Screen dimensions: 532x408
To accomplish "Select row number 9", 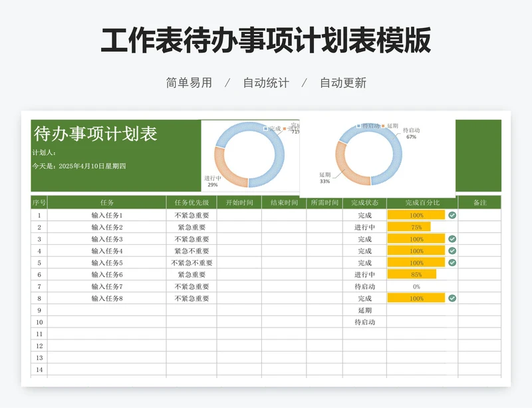I will pyautogui.click(x=39, y=310).
